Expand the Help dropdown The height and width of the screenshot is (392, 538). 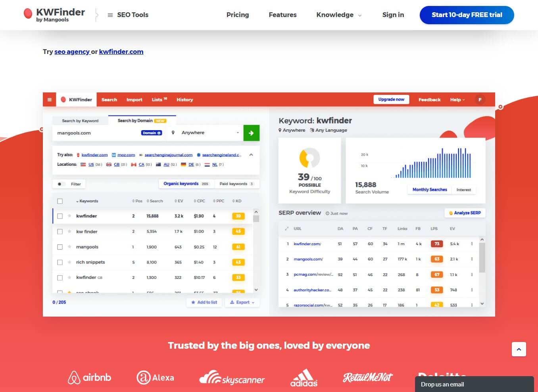point(457,100)
